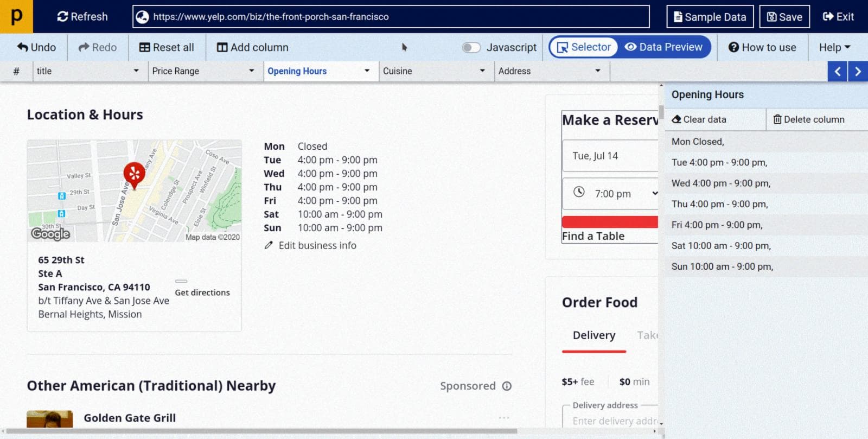Open the Tue, Jul 14 date field
The image size is (868, 439).
click(x=610, y=156)
